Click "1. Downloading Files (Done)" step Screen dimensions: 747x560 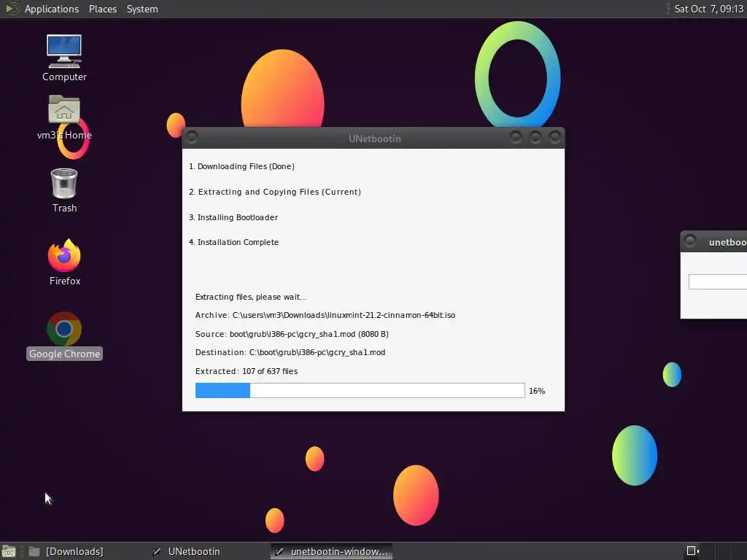pyautogui.click(x=241, y=166)
